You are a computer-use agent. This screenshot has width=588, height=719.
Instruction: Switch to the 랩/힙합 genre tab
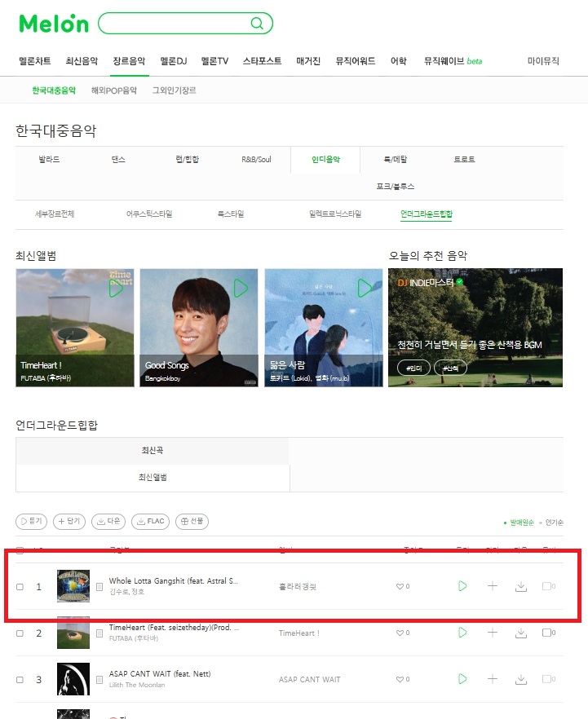click(x=187, y=160)
